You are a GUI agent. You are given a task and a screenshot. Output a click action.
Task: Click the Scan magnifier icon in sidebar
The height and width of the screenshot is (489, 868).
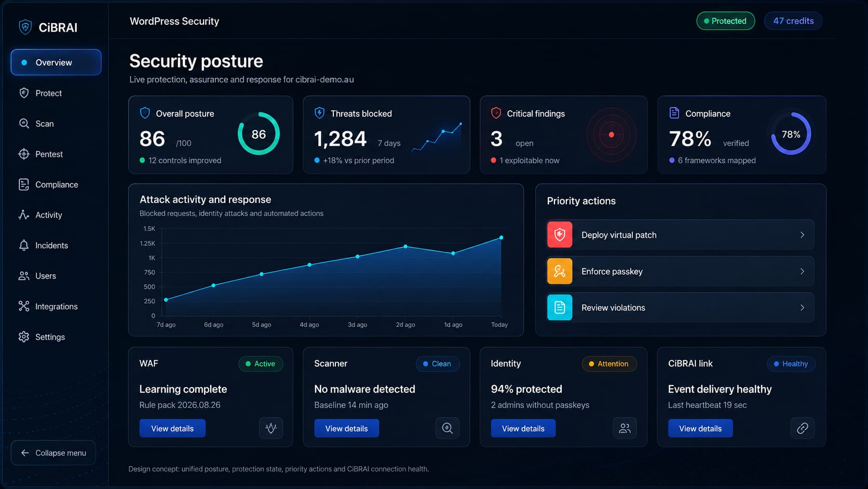point(24,124)
